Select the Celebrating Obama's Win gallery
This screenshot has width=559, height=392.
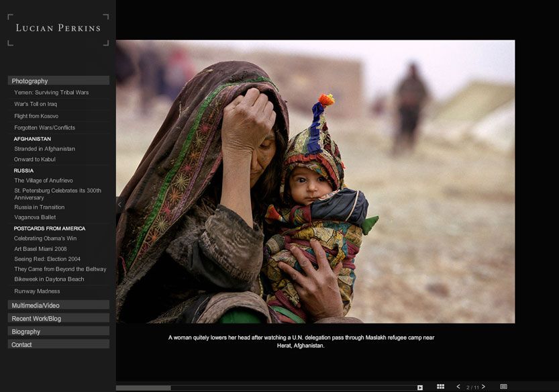pyautogui.click(x=45, y=238)
